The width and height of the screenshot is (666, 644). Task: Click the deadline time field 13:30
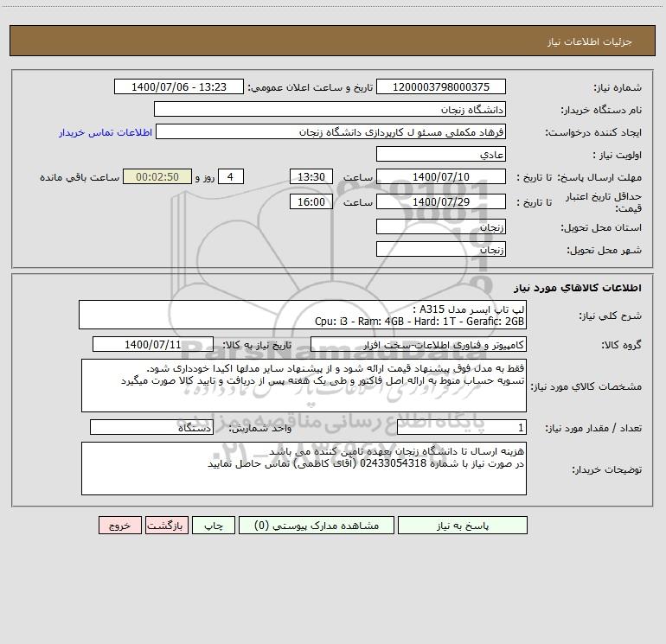pos(311,176)
